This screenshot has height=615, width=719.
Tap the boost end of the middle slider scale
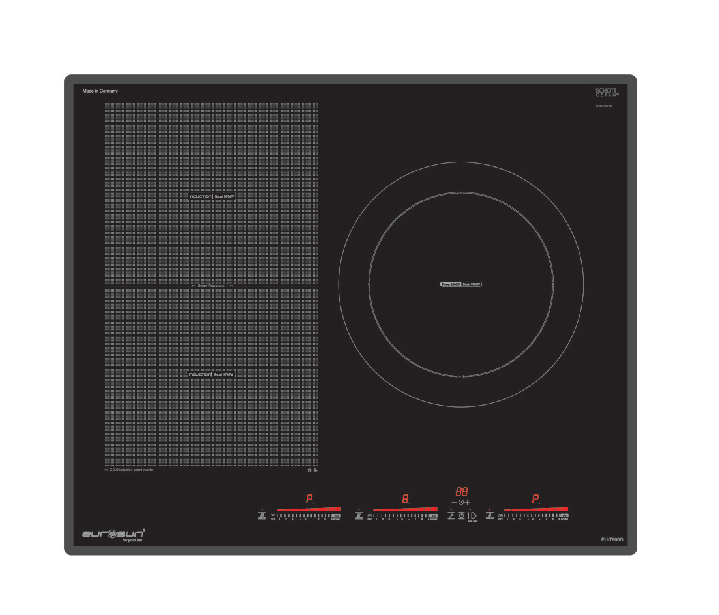click(x=433, y=516)
